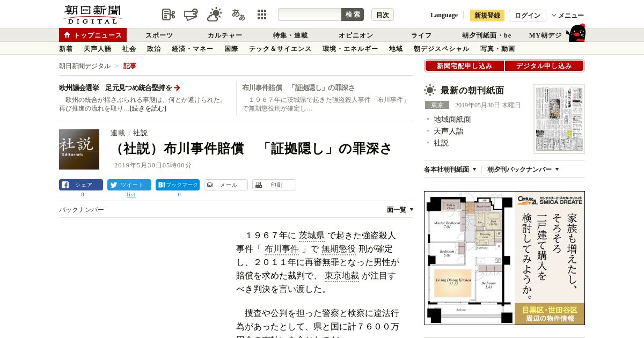Print the article
This screenshot has width=644, height=338.
pos(274,185)
